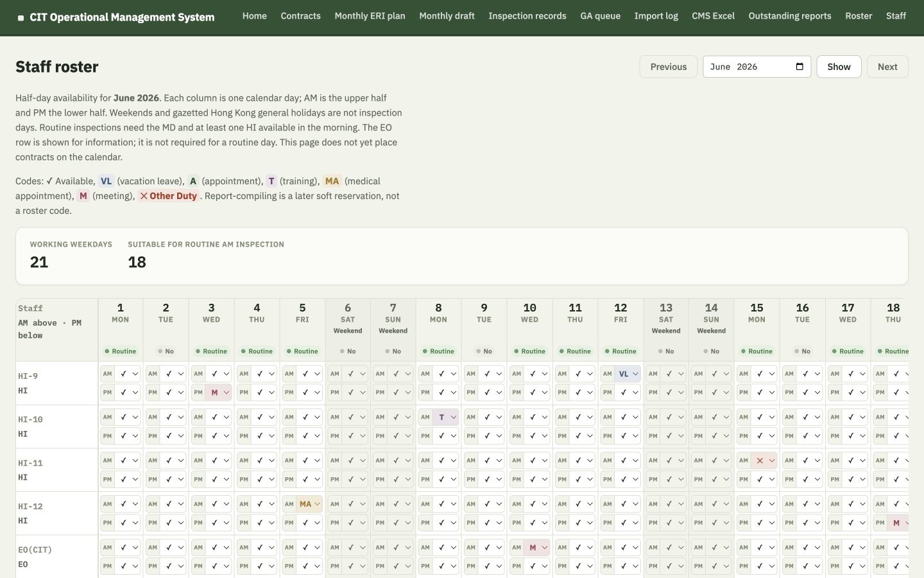Open HI-9 AM dropdown for June 12 (VL)
The width and height of the screenshot is (924, 578).
pyautogui.click(x=628, y=374)
